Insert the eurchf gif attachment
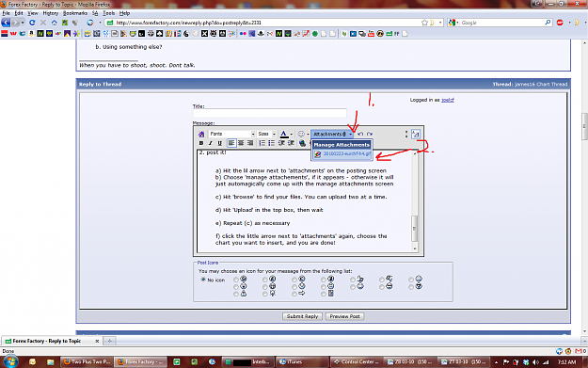The width and height of the screenshot is (588, 368). coord(342,154)
